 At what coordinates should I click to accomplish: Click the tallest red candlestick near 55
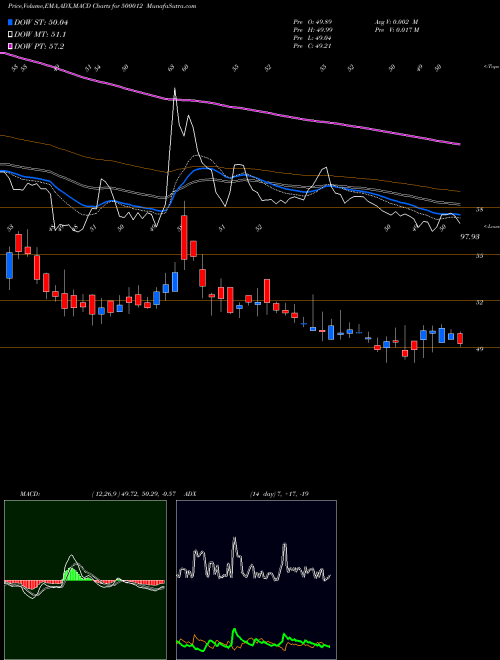coord(184,237)
